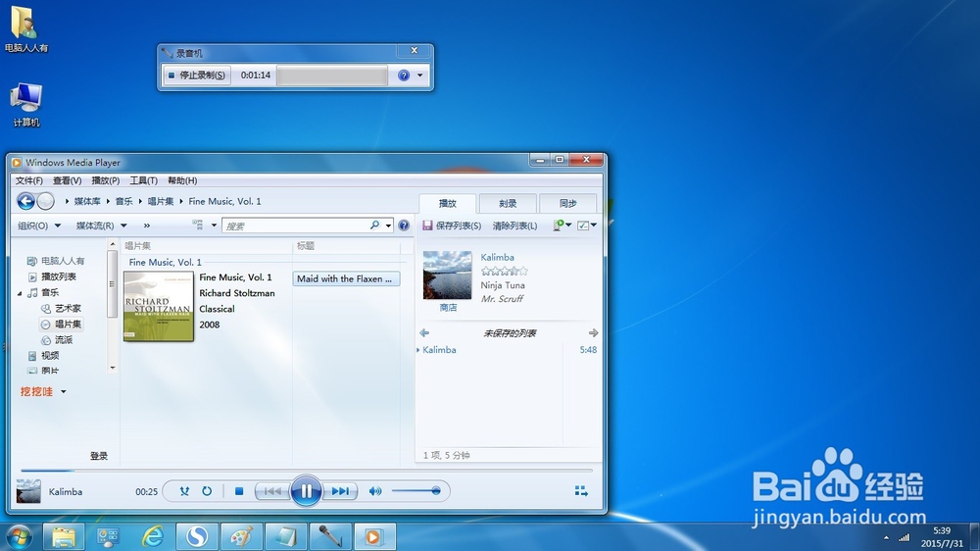The height and width of the screenshot is (551, 980).
Task: Collapse the 音乐 tree node
Action: point(20,293)
